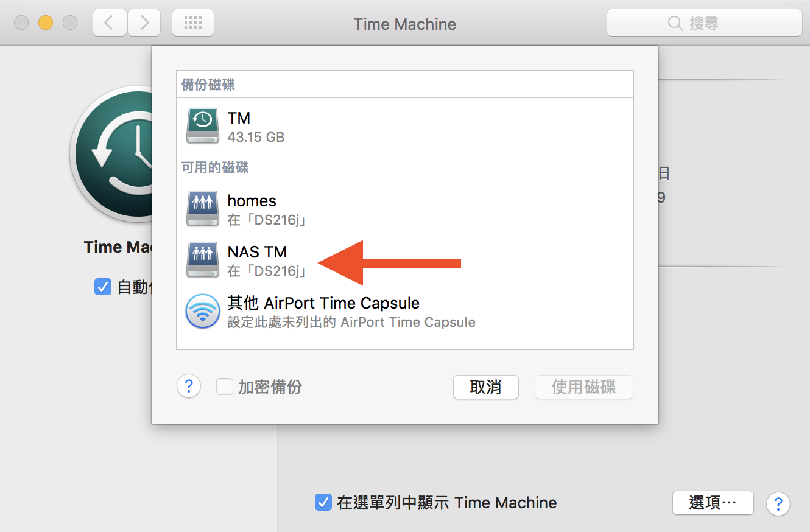
Task: Select 其他 AirPort Time Capsule entry
Action: point(323,303)
